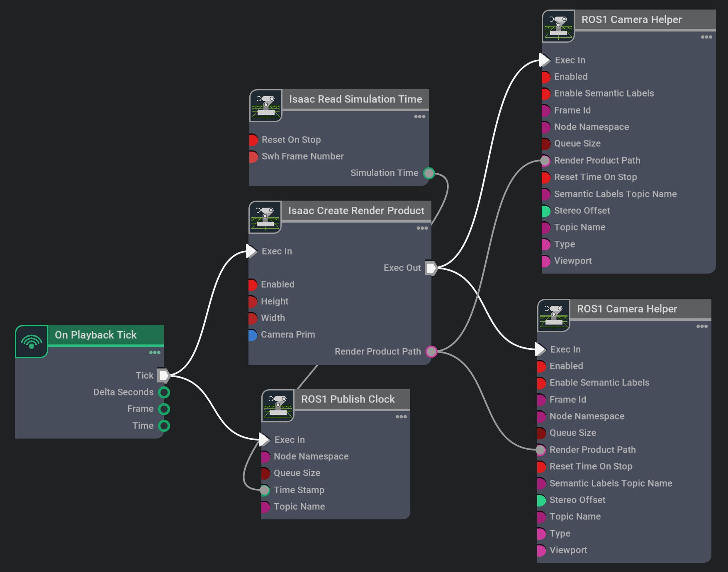Click the On Playback Tick node icon
This screenshot has height=572, width=728.
tap(32, 342)
